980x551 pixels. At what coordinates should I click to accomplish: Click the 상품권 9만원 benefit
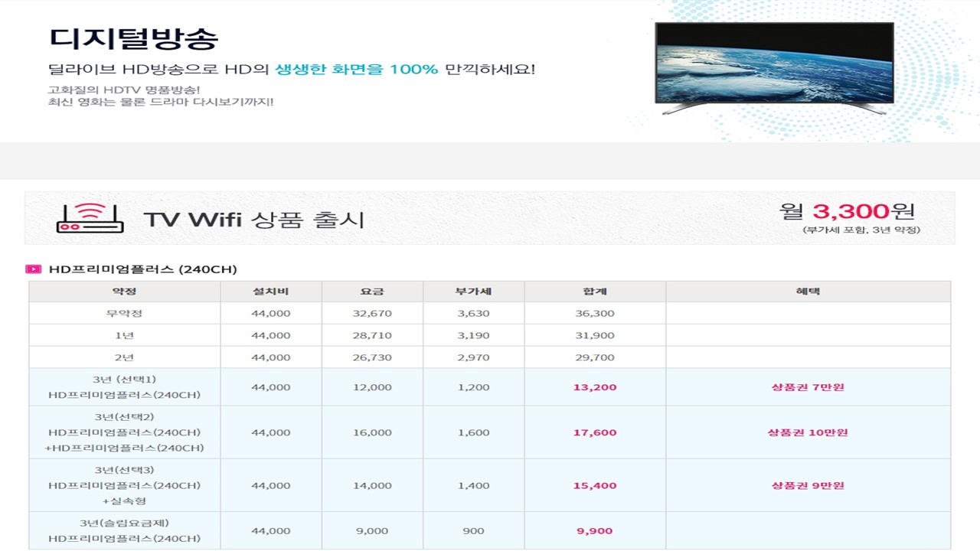pos(808,485)
